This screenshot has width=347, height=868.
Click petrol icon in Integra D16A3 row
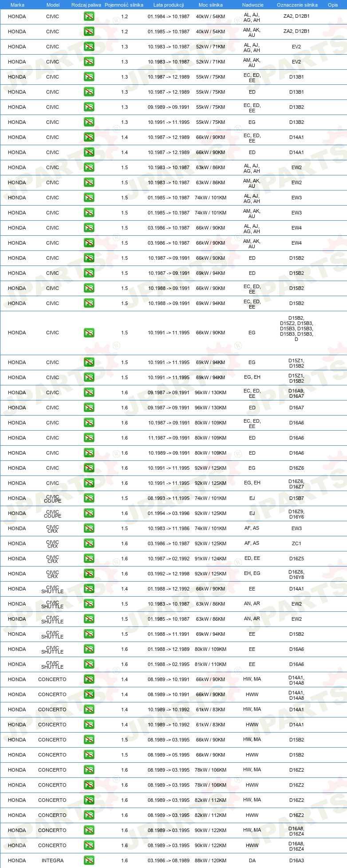point(89,860)
